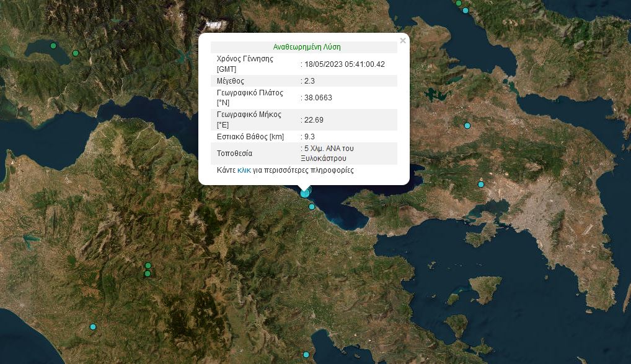Select the green marker just east of the lake
The height and width of the screenshot is (364, 631).
click(76, 53)
